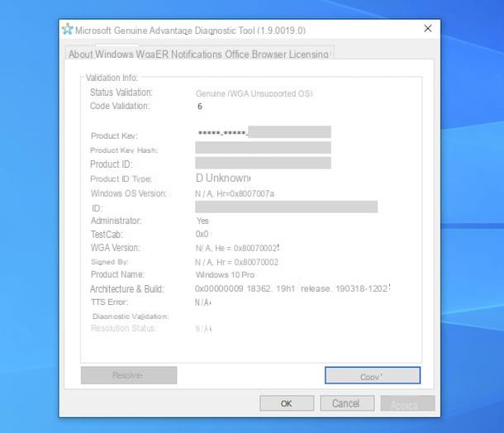Click the window title text
This screenshot has width=504, height=433.
190,31
